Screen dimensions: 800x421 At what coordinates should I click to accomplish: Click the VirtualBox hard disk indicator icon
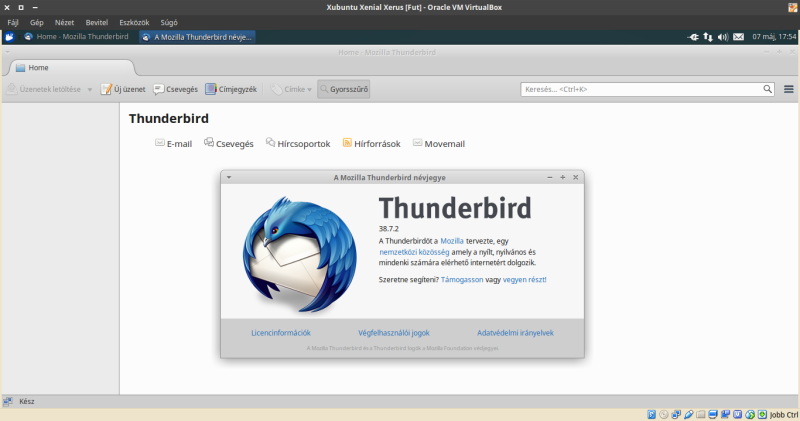(x=652, y=414)
